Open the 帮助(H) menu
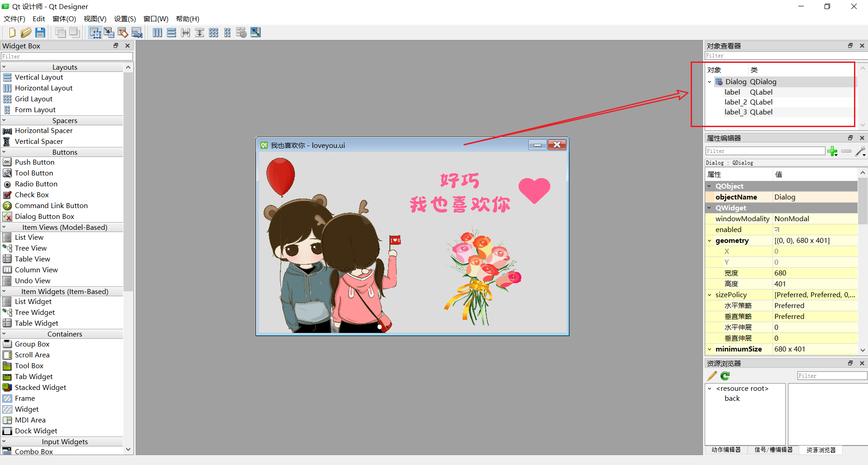This screenshot has height=465, width=868. (187, 19)
